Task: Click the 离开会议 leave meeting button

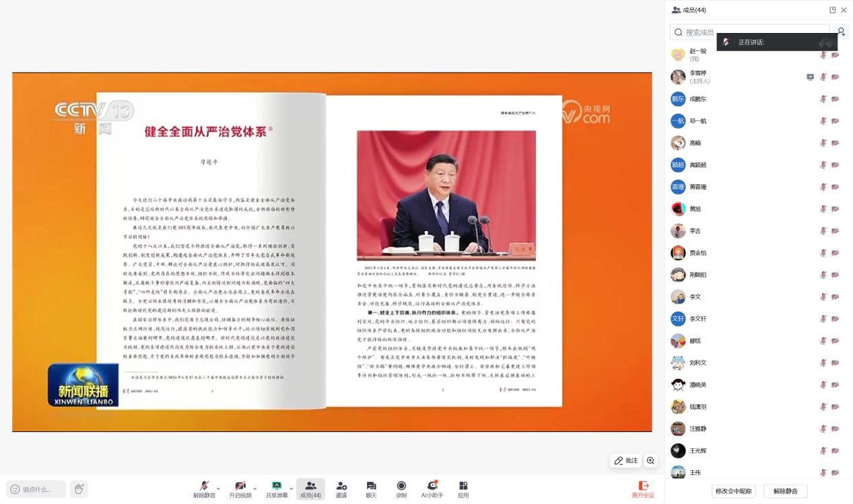Action: [643, 489]
